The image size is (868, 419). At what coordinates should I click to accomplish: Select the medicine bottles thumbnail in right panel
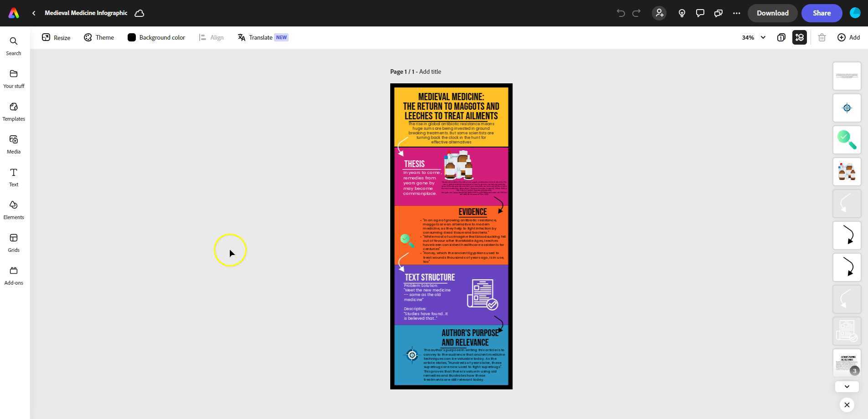click(847, 172)
